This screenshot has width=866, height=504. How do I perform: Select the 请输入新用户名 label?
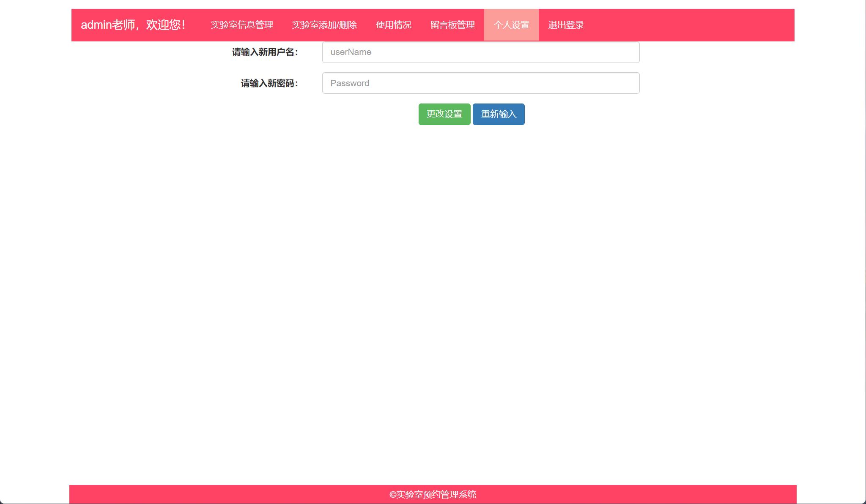click(x=264, y=52)
